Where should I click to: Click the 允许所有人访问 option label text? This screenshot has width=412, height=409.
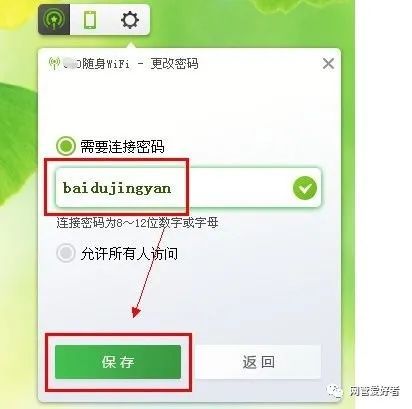129,254
